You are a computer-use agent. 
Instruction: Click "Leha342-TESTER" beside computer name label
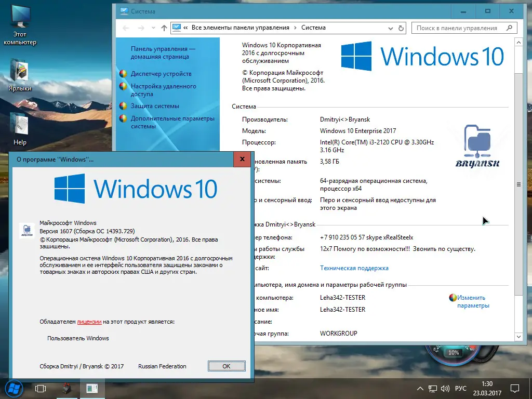point(343,298)
